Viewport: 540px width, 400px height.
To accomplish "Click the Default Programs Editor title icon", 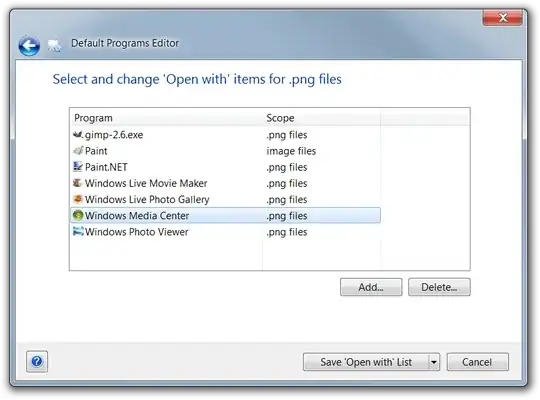I will [54, 45].
